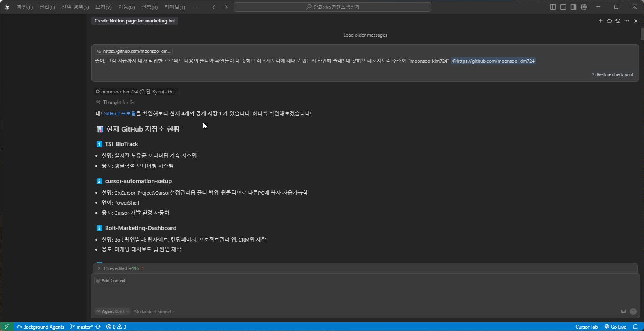Show chat history clock icon

[618, 21]
